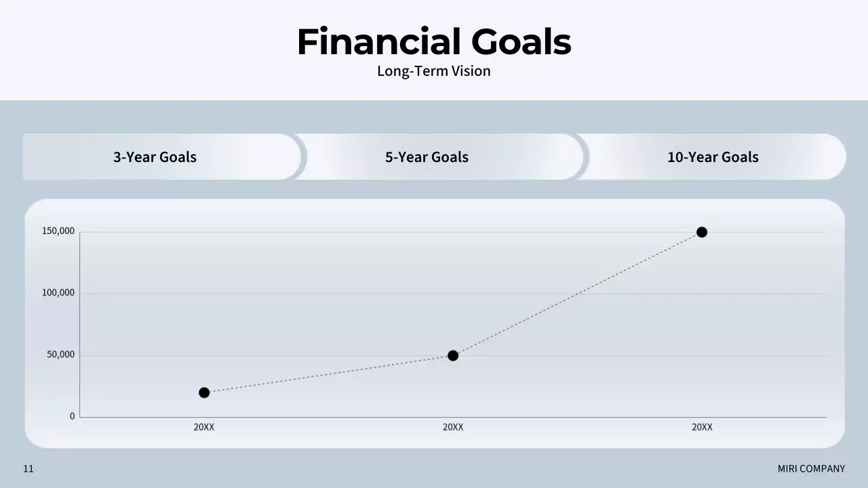
Task: Click the 100,000 y-axis label
Action: pos(58,293)
